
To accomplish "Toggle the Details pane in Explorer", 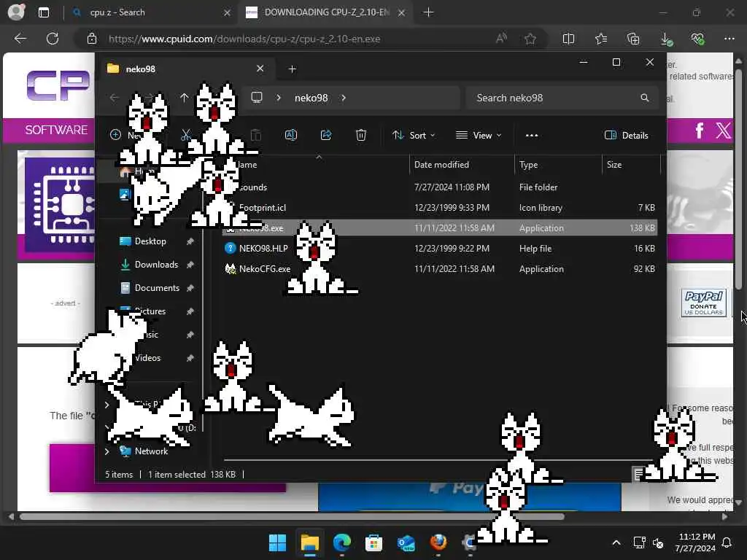I will pyautogui.click(x=627, y=135).
